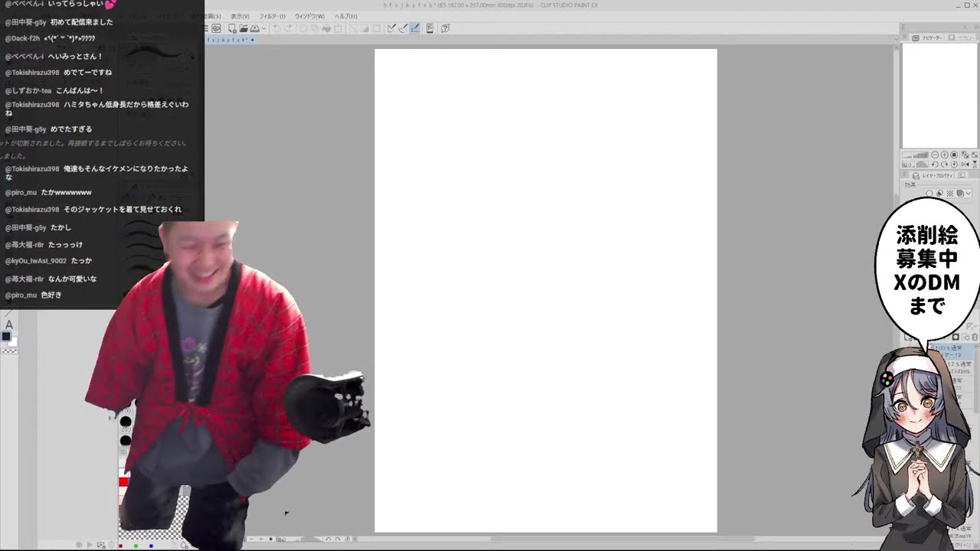This screenshot has height=551, width=980.
Task: Open the ウィンドウ(W) Window menu
Action: click(x=310, y=16)
